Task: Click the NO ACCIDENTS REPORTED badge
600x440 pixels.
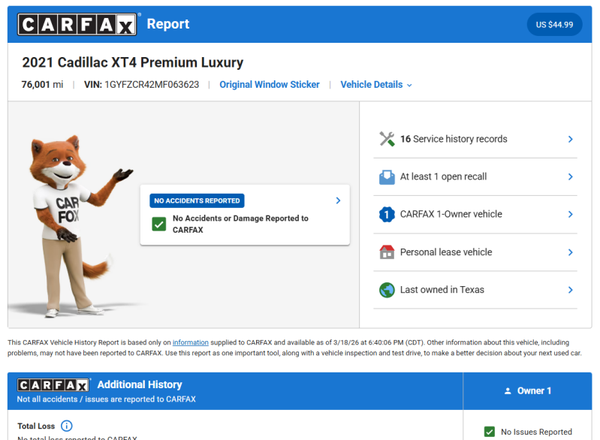Action: coord(197,200)
